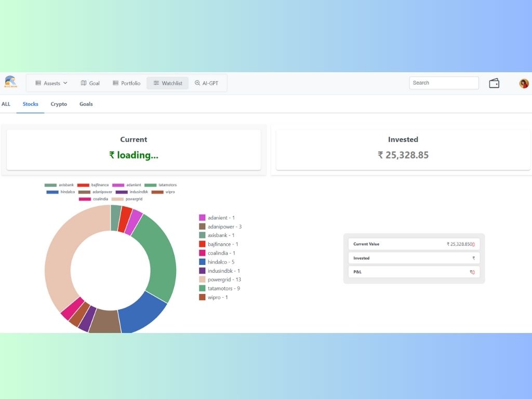This screenshot has width=532, height=399.
Task: Click the Invested amount card
Action: [403, 150]
